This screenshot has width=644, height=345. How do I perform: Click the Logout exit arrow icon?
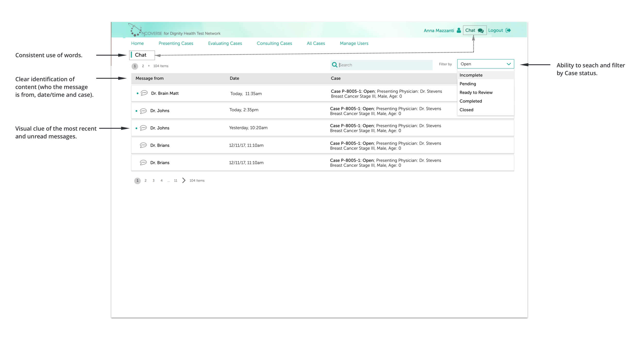point(508,30)
